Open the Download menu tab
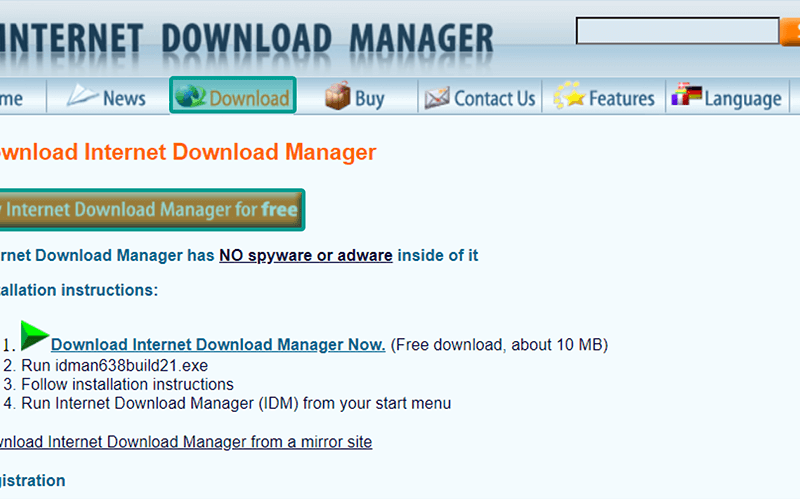Screen dimensions: 800x499 tap(233, 95)
